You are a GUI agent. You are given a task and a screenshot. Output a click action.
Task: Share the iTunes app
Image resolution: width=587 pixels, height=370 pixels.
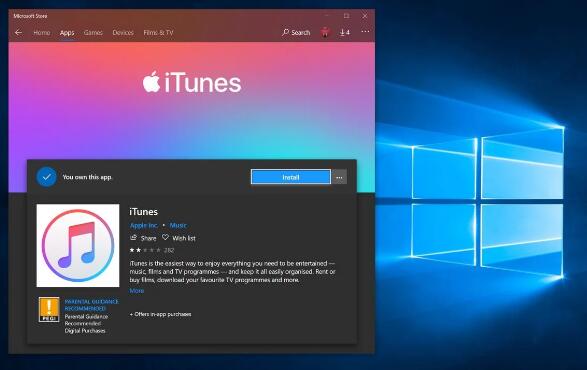(143, 238)
